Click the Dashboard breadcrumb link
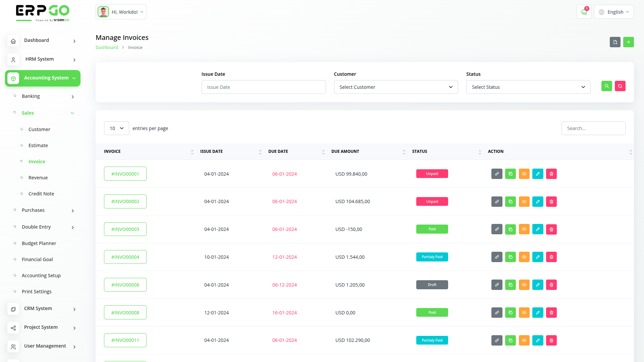The width and height of the screenshot is (644, 362). pyautogui.click(x=107, y=48)
